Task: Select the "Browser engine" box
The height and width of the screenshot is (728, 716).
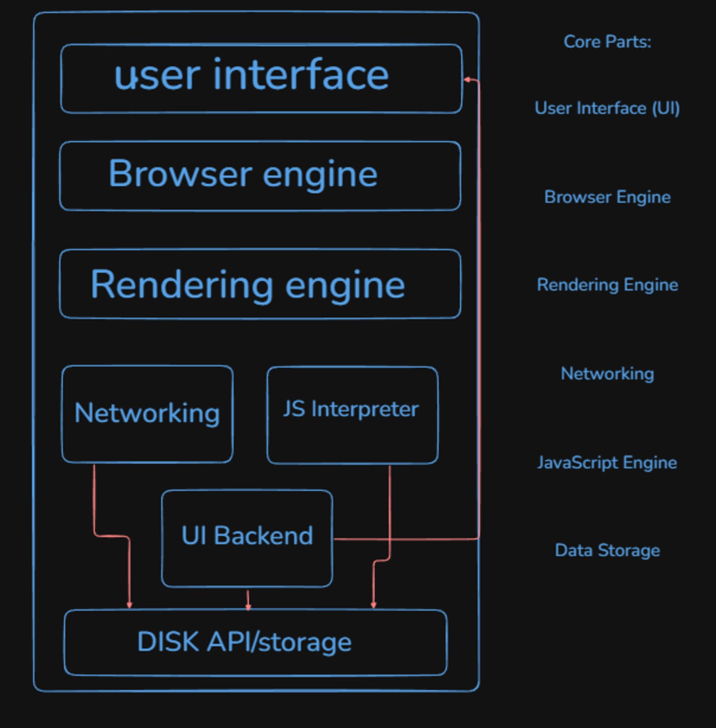Action: coord(260,176)
